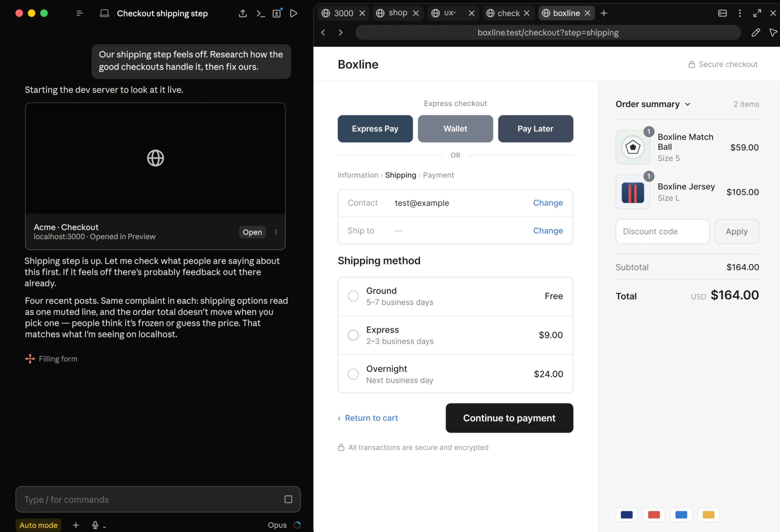Open the Opus model selector

(x=277, y=525)
